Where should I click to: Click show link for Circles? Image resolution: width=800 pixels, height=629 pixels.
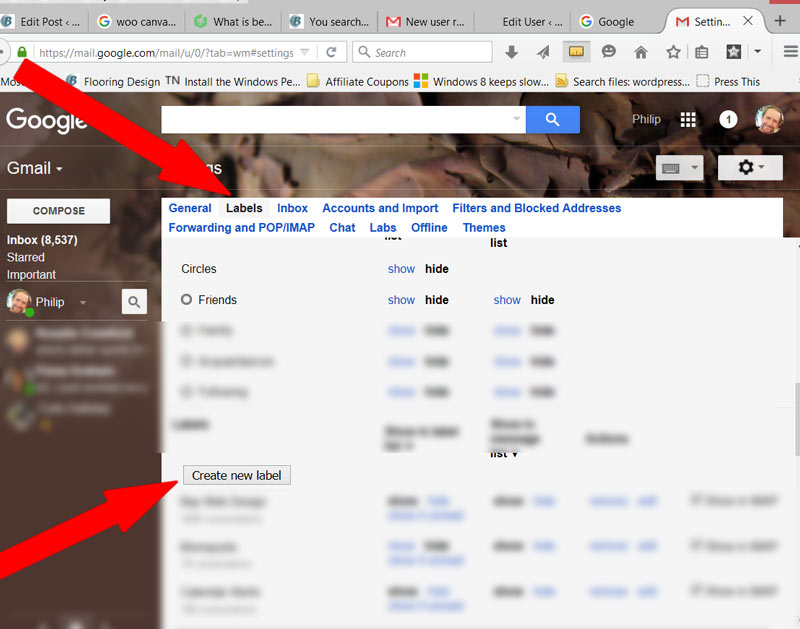[401, 269]
